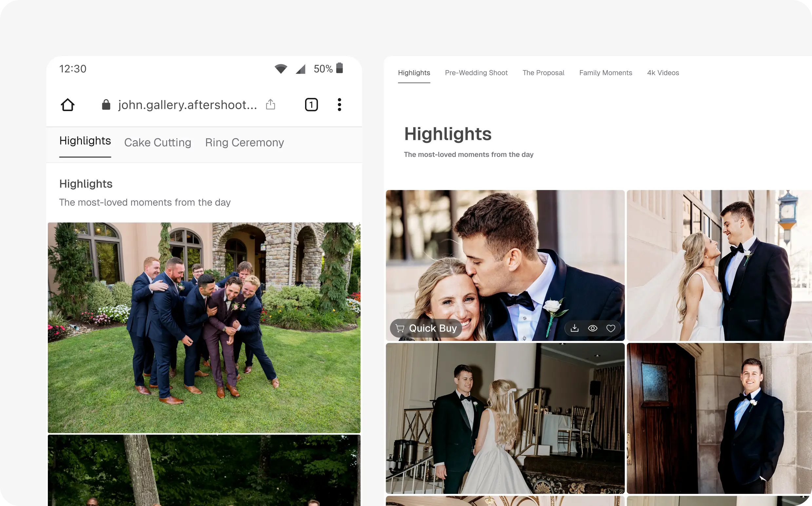
Task: Open the share icon beside the URL
Action: (x=271, y=104)
